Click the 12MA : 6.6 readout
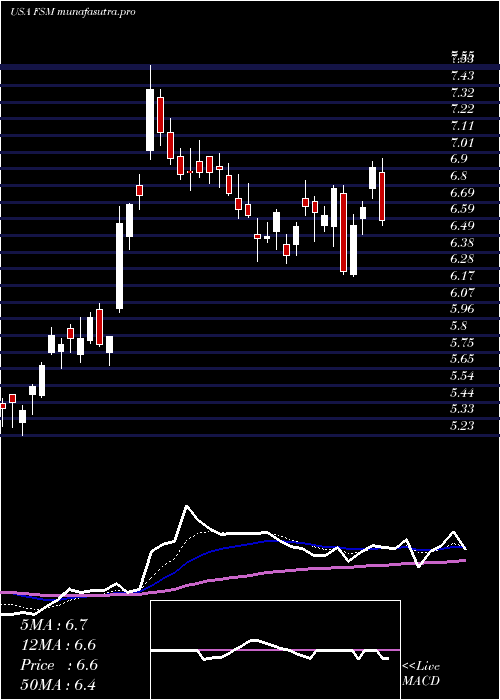 click(58, 645)
